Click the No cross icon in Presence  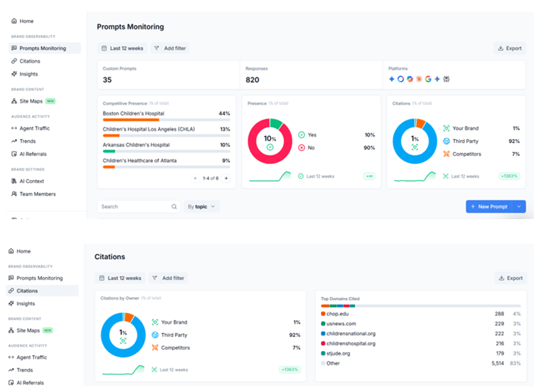(301, 147)
